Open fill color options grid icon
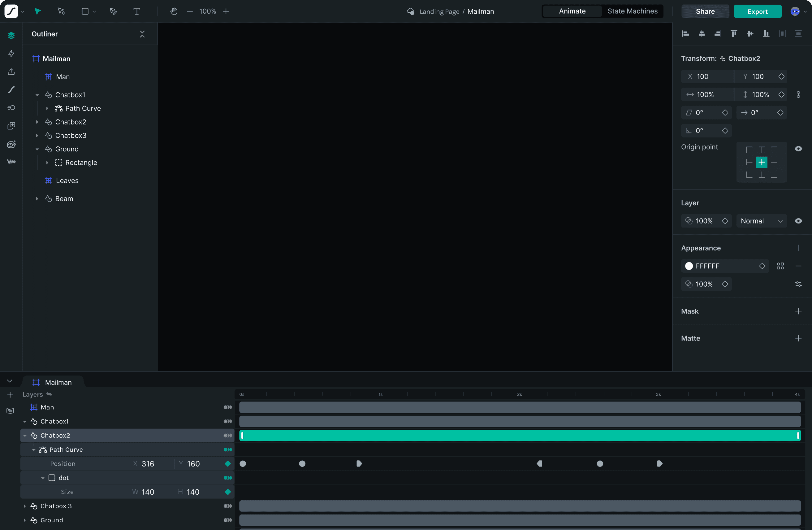 tap(780, 266)
